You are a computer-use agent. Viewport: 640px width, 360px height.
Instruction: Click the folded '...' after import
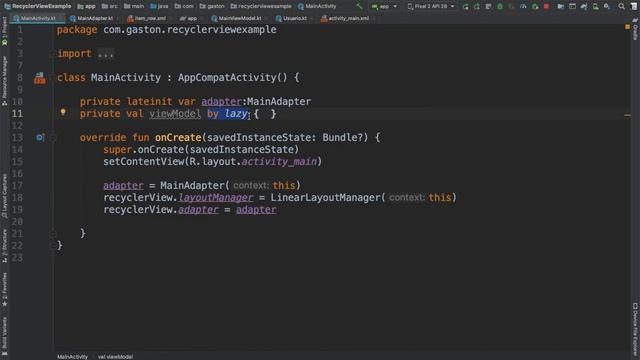[106, 54]
